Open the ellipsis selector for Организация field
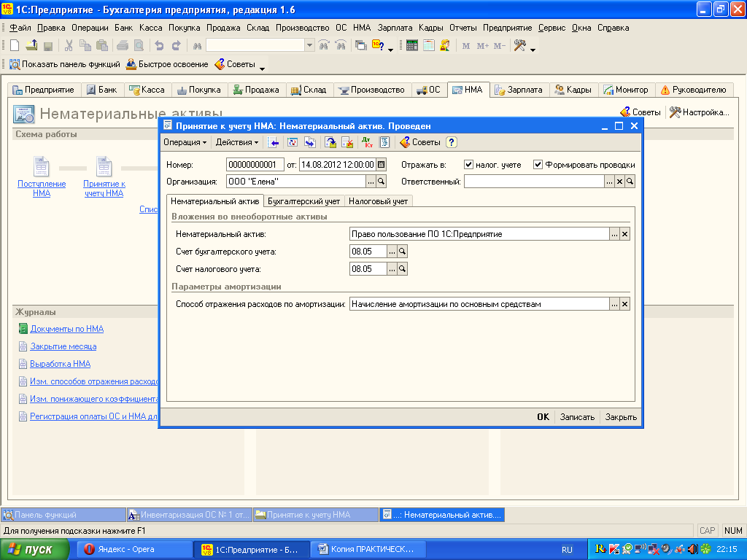Viewport: 747px width, 560px height. coord(371,182)
